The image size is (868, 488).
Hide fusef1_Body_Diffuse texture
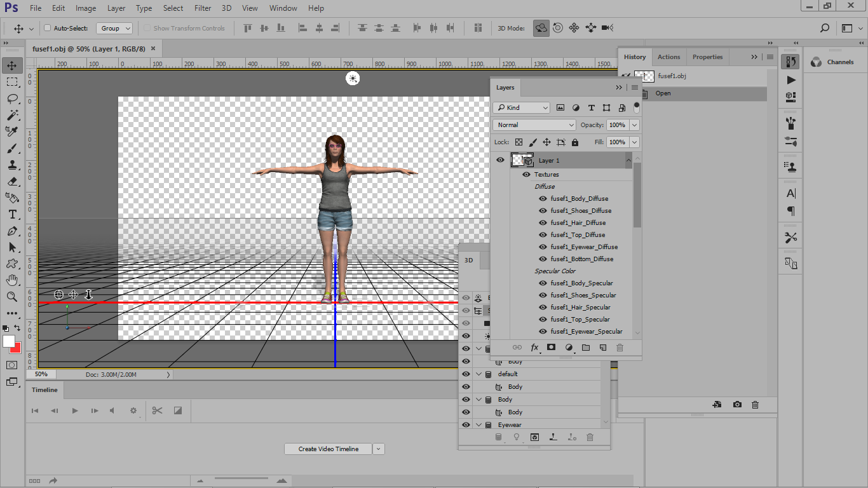(543, 198)
